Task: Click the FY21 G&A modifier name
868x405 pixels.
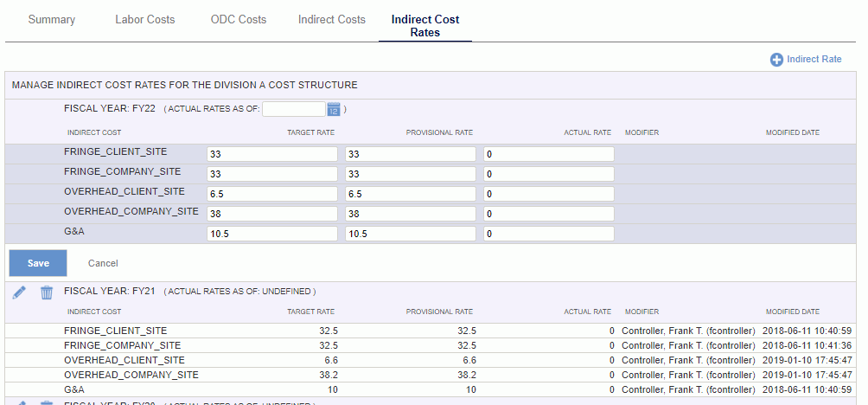Action: coord(688,389)
